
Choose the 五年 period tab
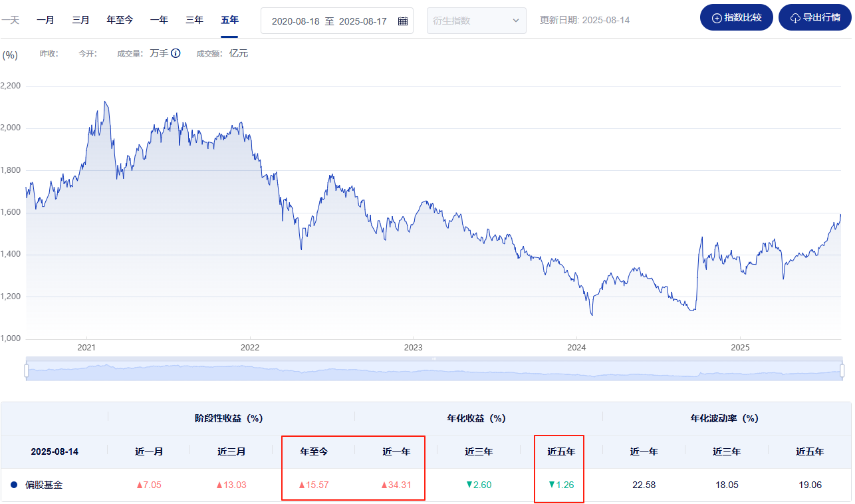(x=229, y=20)
